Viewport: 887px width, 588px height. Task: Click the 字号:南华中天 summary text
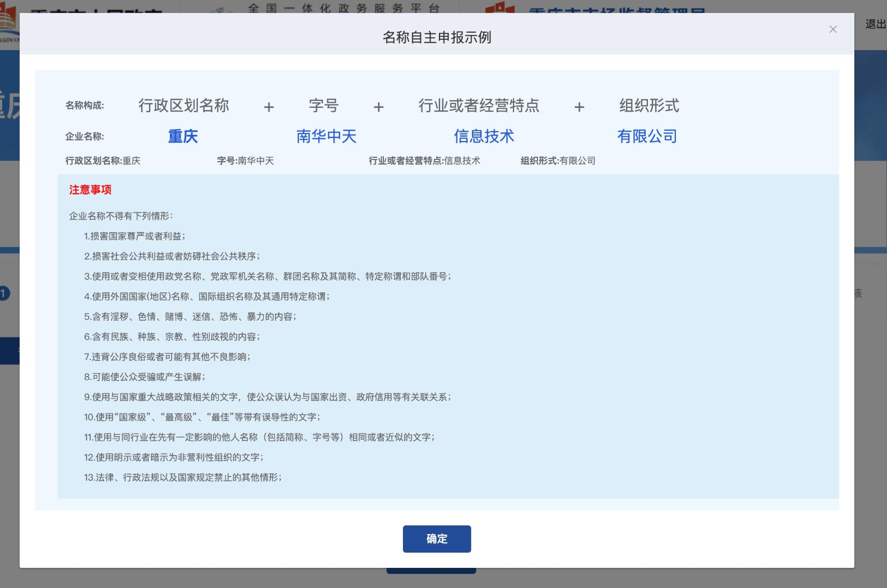tap(245, 161)
